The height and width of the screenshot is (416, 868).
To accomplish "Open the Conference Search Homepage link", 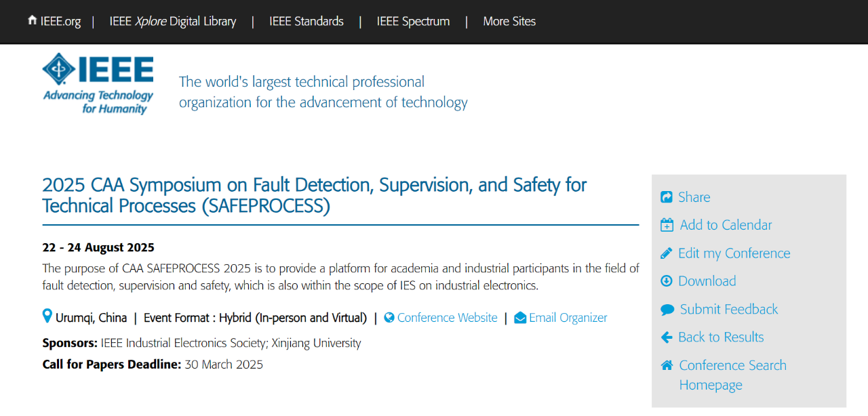I will click(x=732, y=375).
